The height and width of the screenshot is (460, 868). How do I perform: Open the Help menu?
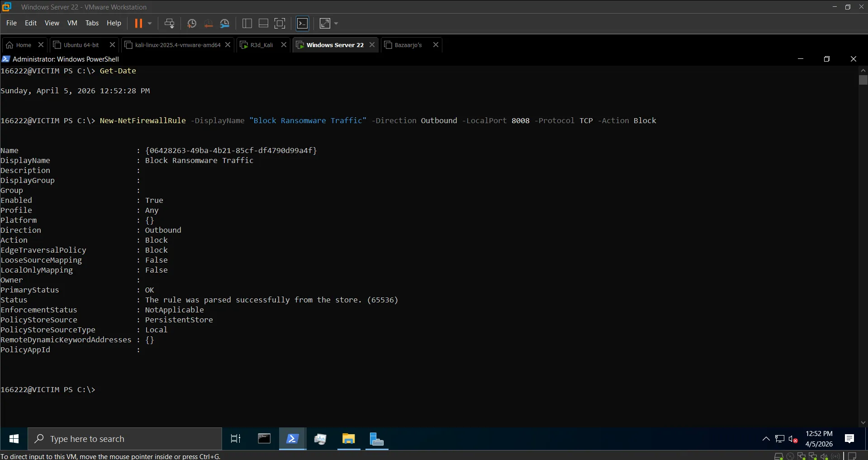tap(114, 23)
